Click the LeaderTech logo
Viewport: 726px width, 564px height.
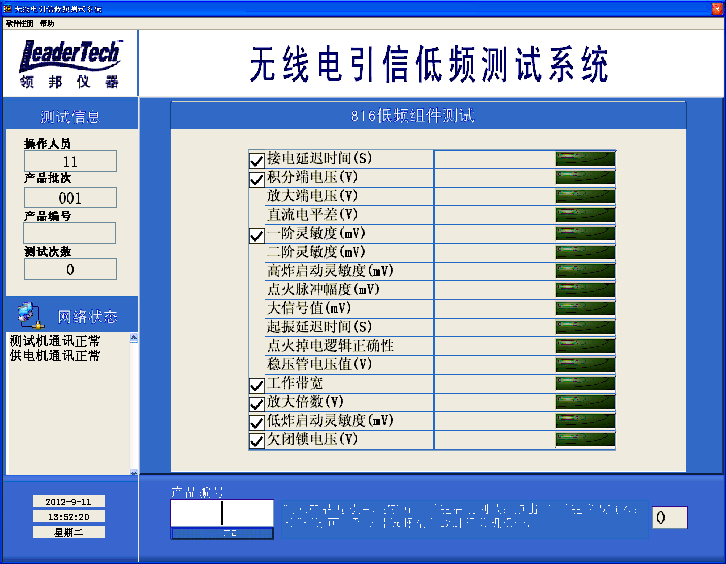70,64
